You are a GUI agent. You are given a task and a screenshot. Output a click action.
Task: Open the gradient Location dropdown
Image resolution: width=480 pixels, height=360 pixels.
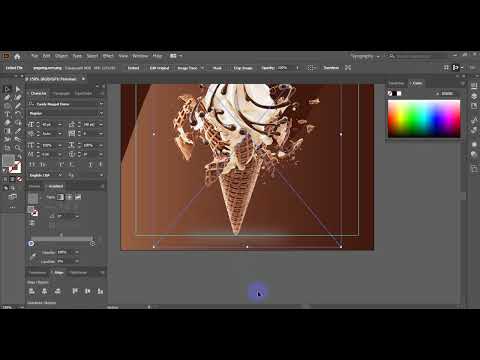pos(77,262)
